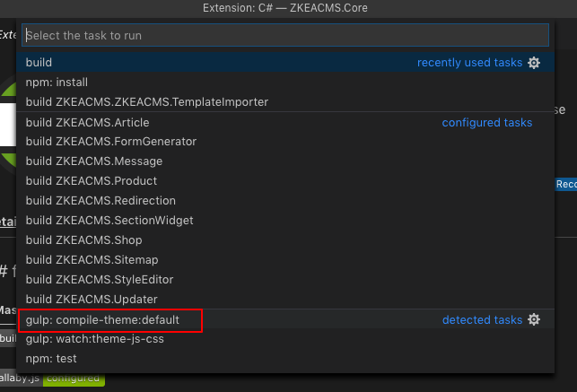Select build ZKEACMS.Sitemap task
This screenshot has height=392, width=577.
click(x=285, y=260)
